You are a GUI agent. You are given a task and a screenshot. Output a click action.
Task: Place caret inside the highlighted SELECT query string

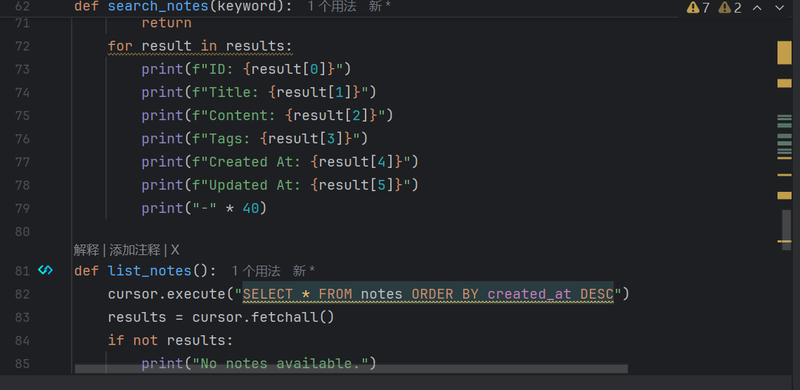coord(428,294)
